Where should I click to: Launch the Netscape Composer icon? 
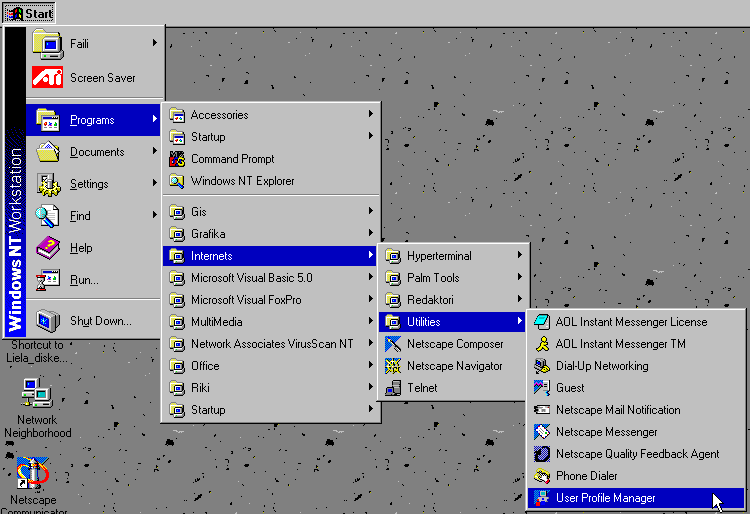pyautogui.click(x=393, y=344)
